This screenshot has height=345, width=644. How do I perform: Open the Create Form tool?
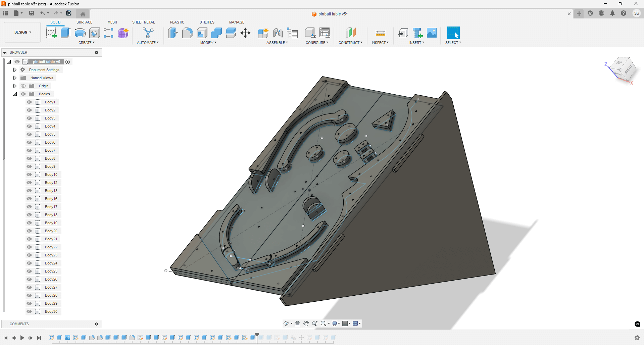click(123, 33)
